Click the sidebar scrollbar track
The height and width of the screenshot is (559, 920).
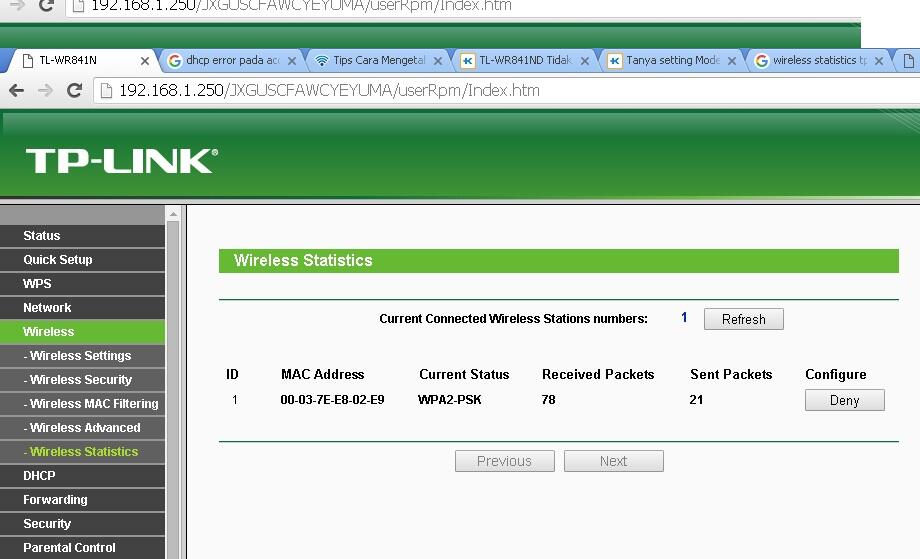tap(173, 390)
